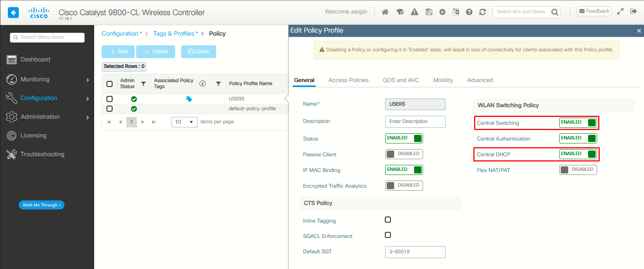Click the Description input field
Image resolution: width=644 pixels, height=269 pixels.
tap(415, 122)
